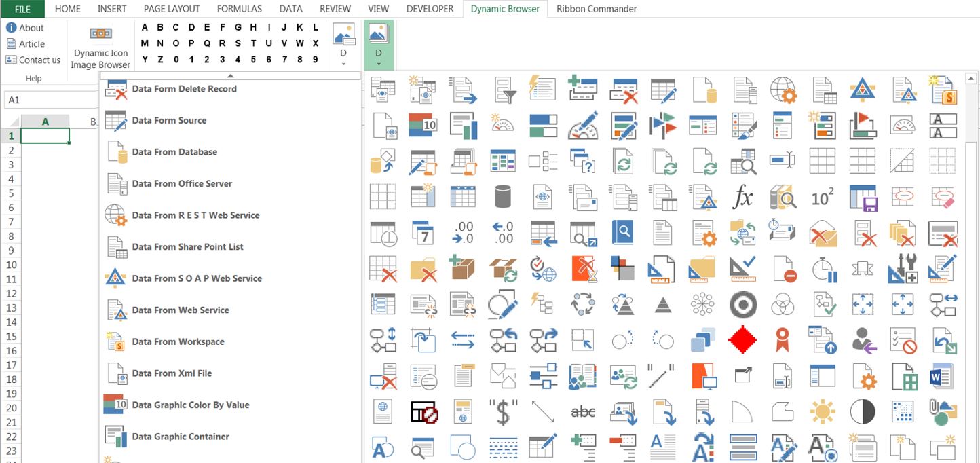
Task: Click the Contact us link in the Help group
Action: pos(37,60)
